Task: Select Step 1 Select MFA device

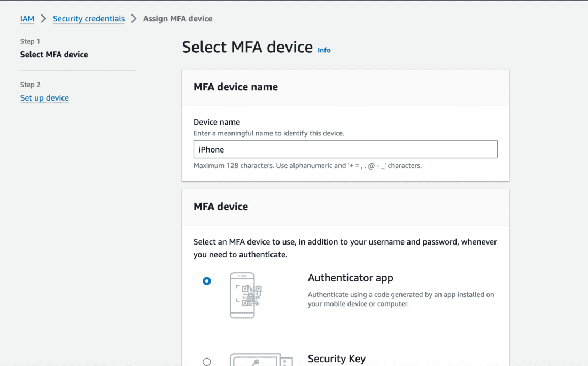Action: (54, 55)
